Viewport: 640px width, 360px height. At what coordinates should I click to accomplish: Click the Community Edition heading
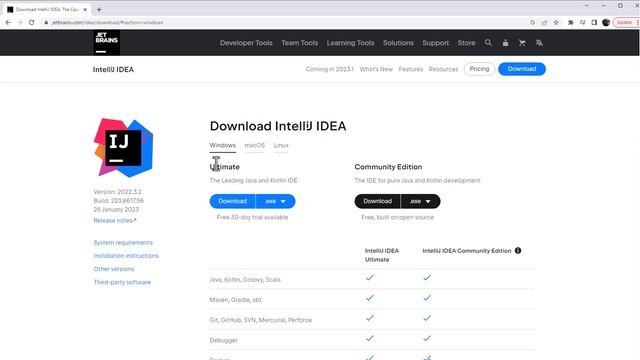(388, 167)
